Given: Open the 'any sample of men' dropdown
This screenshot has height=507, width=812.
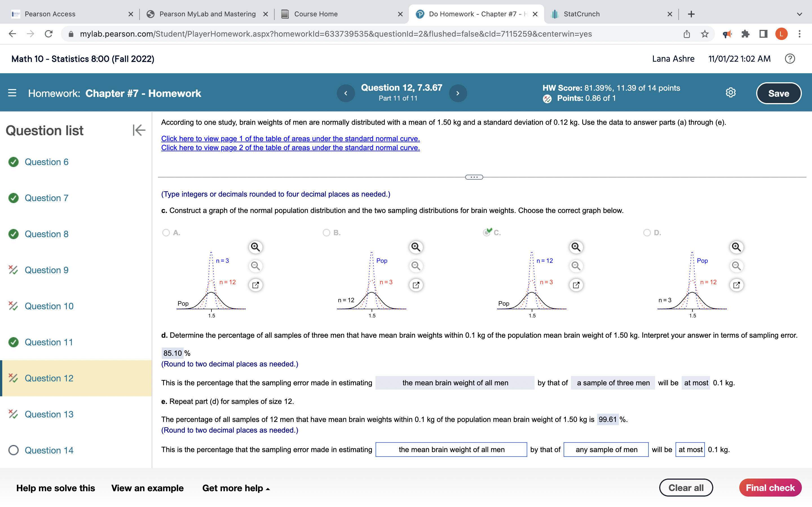Looking at the screenshot, I should tap(606, 450).
